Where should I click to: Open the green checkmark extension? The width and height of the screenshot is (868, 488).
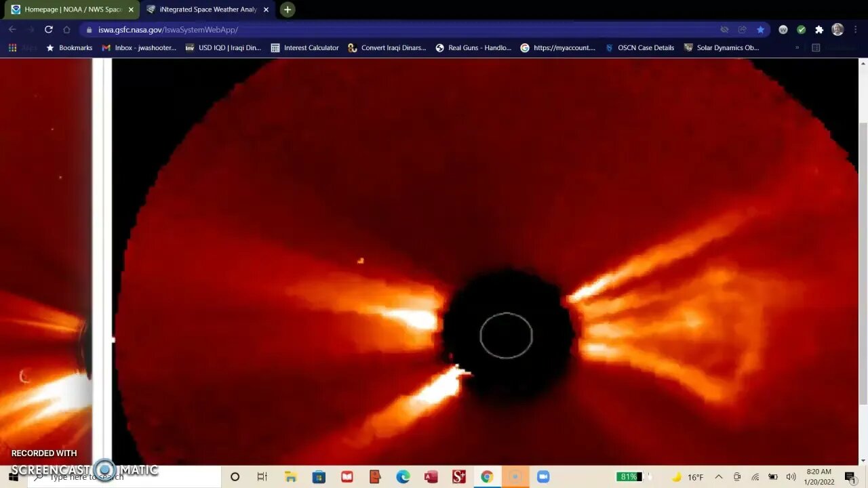click(x=801, y=30)
